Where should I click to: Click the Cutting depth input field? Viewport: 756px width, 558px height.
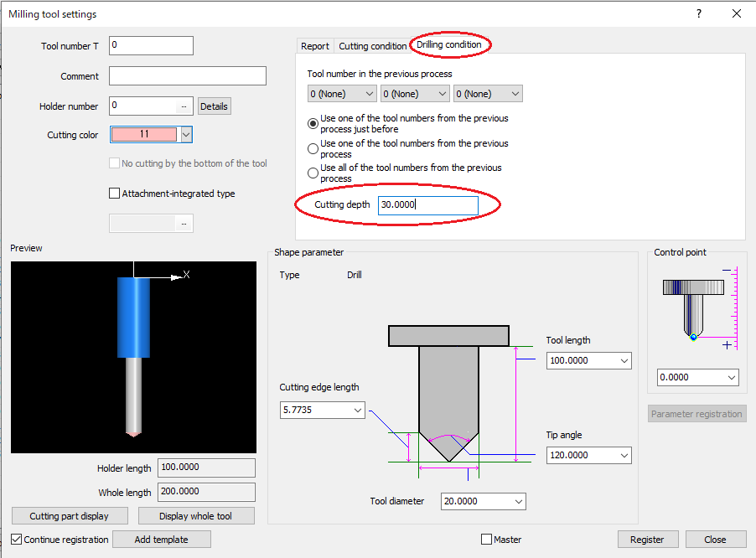pyautogui.click(x=427, y=205)
